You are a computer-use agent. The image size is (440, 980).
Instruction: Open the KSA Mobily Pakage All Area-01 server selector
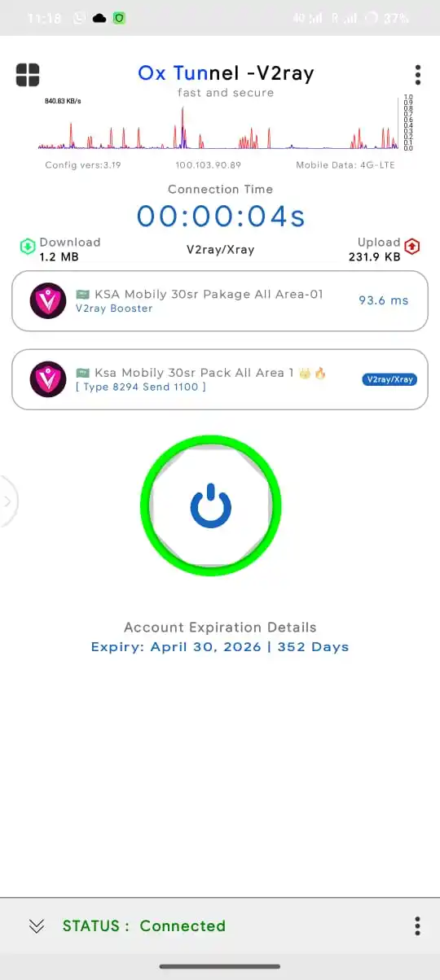(220, 301)
